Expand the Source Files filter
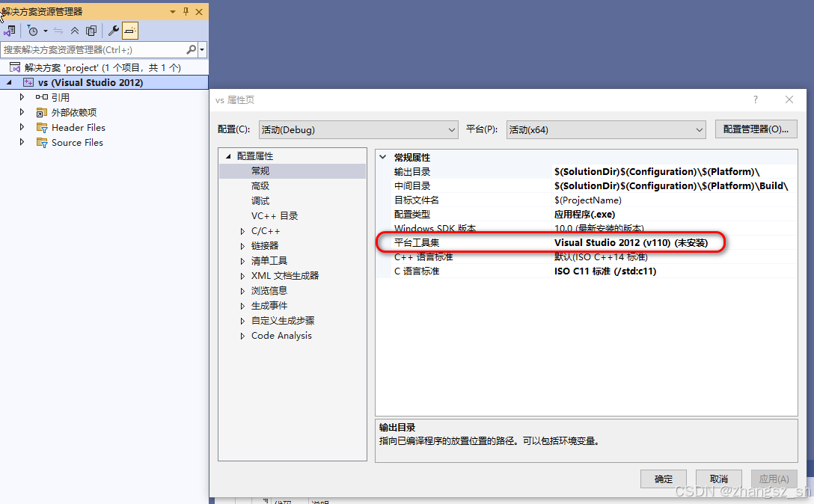This screenshot has width=814, height=504. [22, 142]
